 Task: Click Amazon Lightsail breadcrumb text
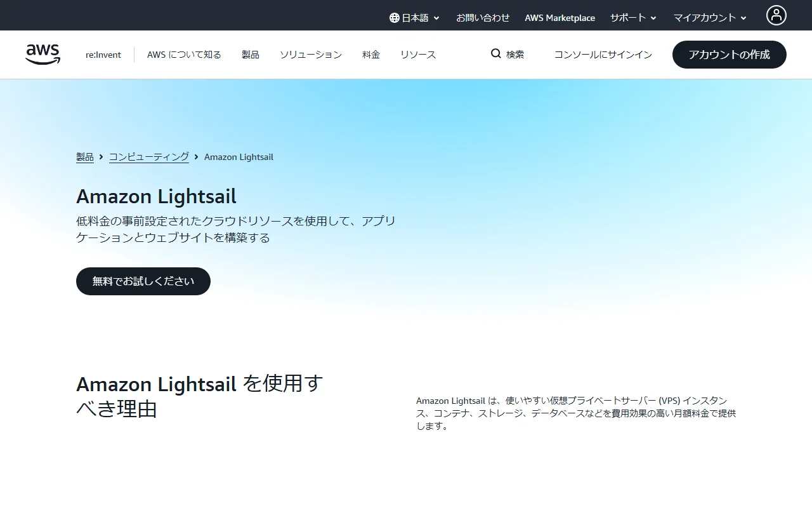click(239, 157)
